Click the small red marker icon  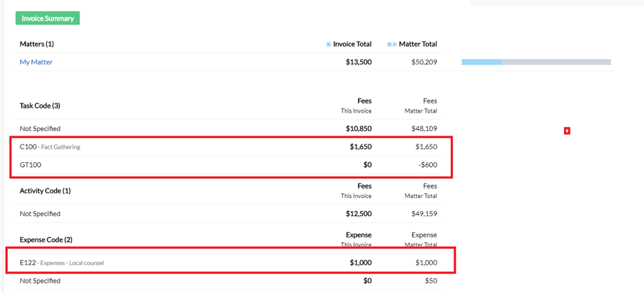point(567,131)
